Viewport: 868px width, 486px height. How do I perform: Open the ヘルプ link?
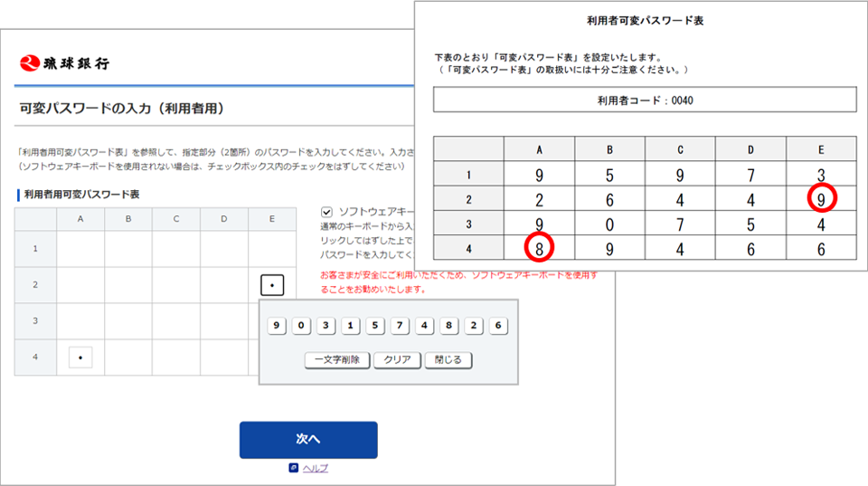click(x=315, y=468)
